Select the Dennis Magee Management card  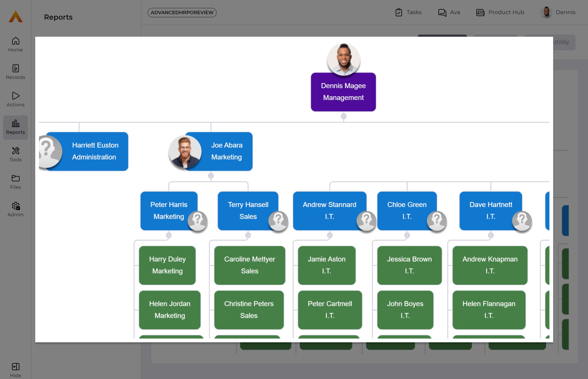tap(343, 92)
